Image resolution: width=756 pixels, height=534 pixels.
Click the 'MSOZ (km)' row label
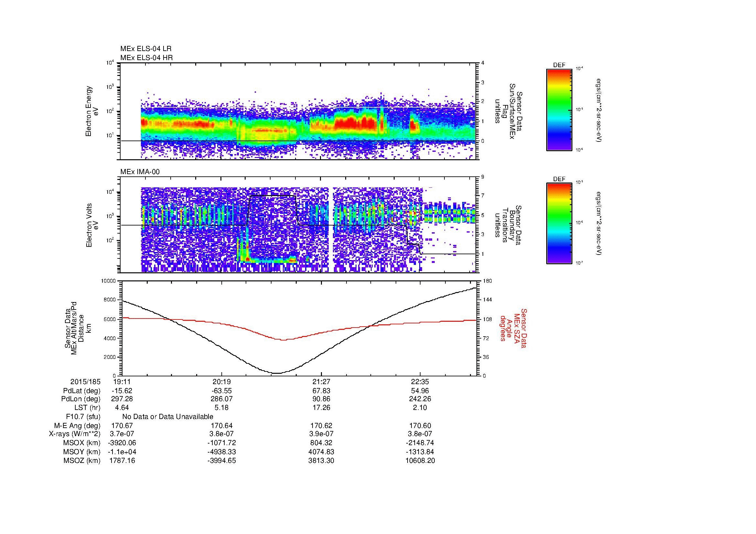tap(82, 461)
